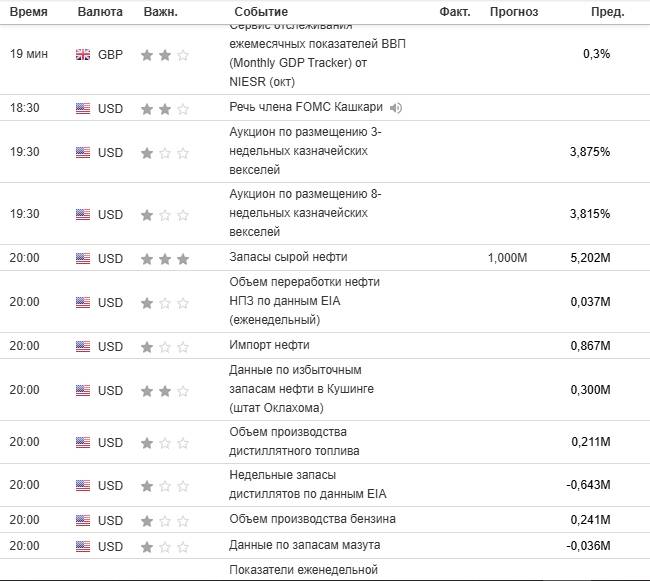The width and height of the screenshot is (650, 581).
Task: Click the Важн. column header
Action: coord(160,12)
